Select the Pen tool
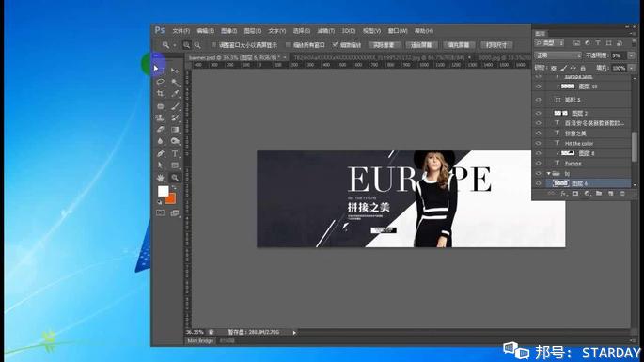This screenshot has height=362, width=644. pyautogui.click(x=160, y=153)
